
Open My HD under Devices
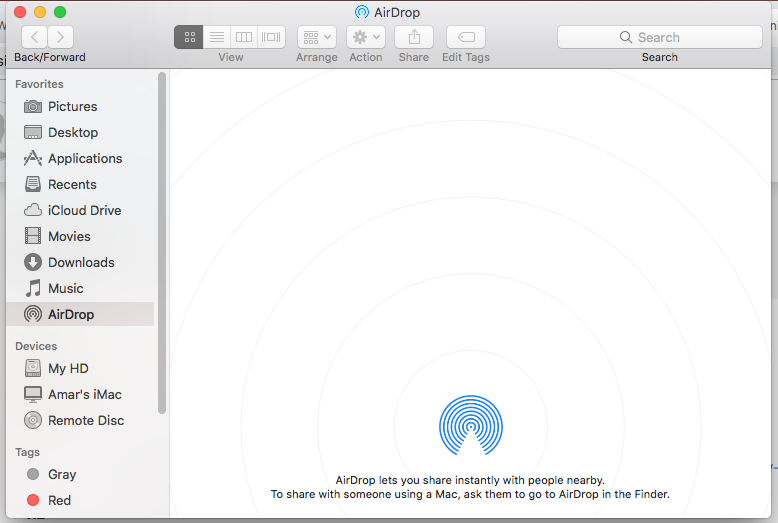80,369
